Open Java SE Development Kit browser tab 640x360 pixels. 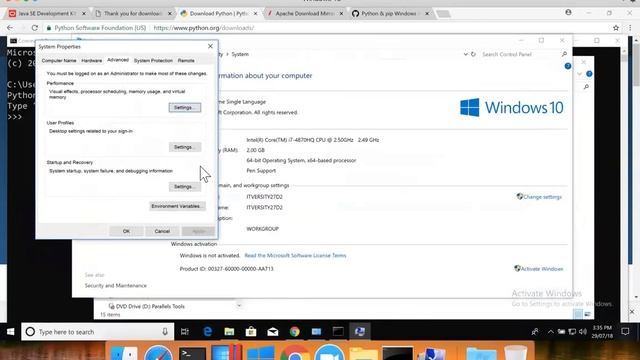coord(46,13)
